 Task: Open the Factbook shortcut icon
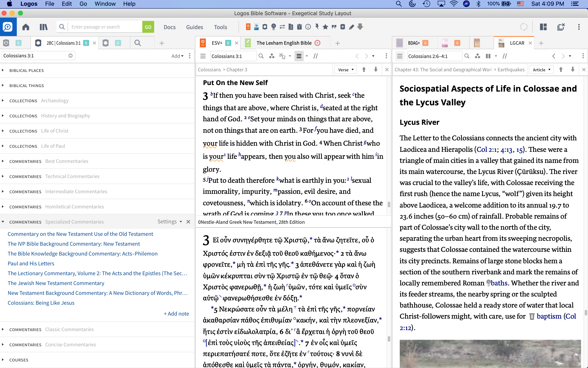point(265,27)
